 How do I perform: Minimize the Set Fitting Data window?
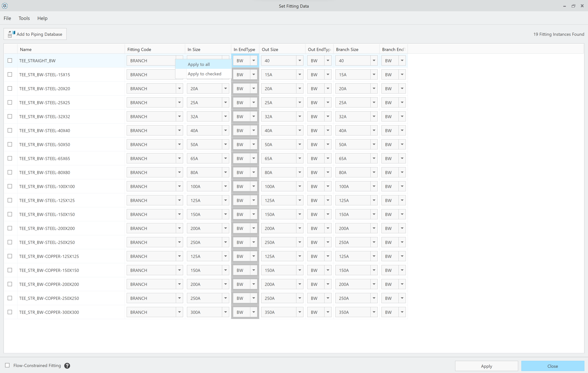coord(564,6)
